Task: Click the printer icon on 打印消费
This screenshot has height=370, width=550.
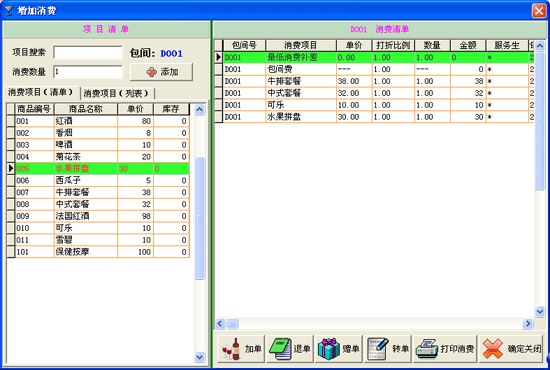Action: click(427, 349)
